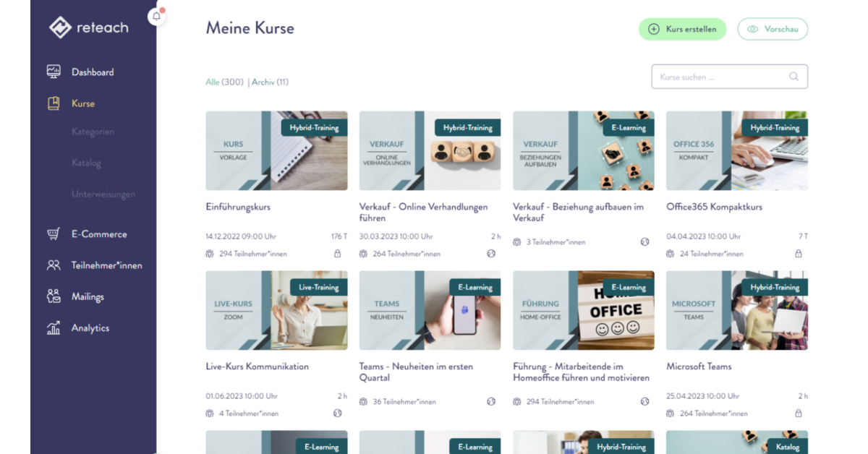
Task: Click the date 01.06.2023 10:00 Uhr
Action: (242, 396)
